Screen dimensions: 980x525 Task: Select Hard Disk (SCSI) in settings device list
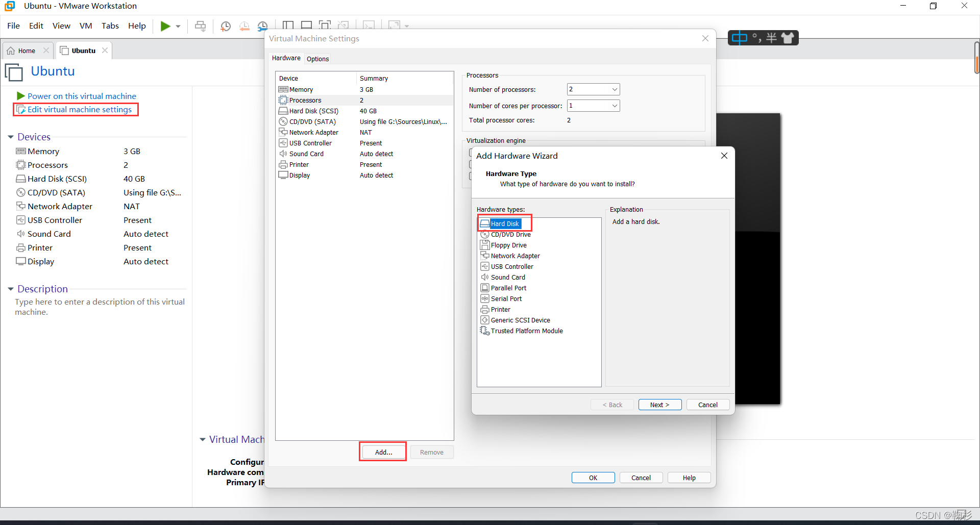pos(364,111)
